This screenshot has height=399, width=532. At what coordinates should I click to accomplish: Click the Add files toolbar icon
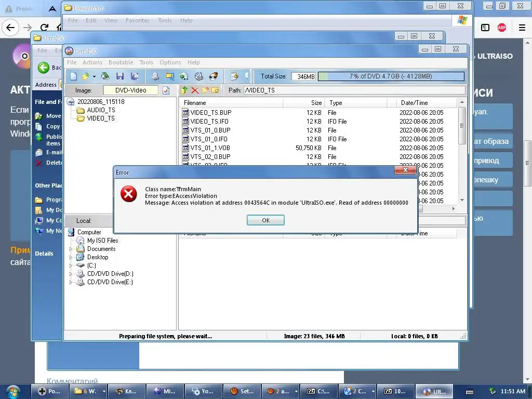[234, 76]
